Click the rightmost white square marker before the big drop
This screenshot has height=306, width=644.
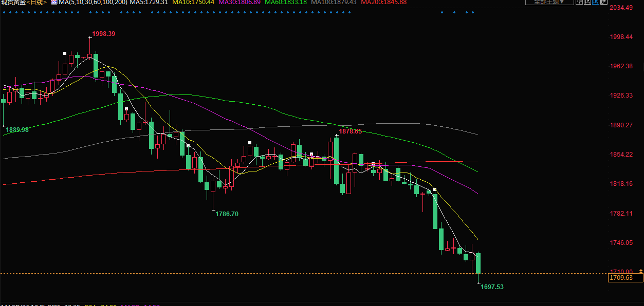coord(435,189)
